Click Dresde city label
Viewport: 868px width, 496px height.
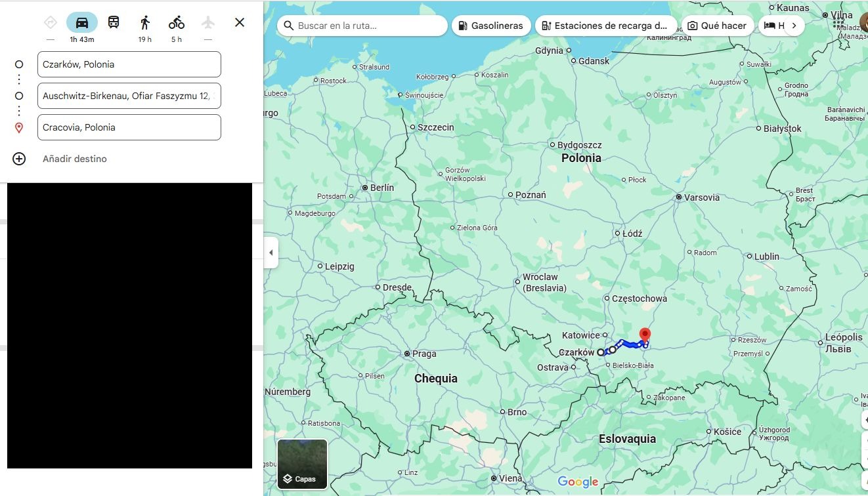[397, 287]
